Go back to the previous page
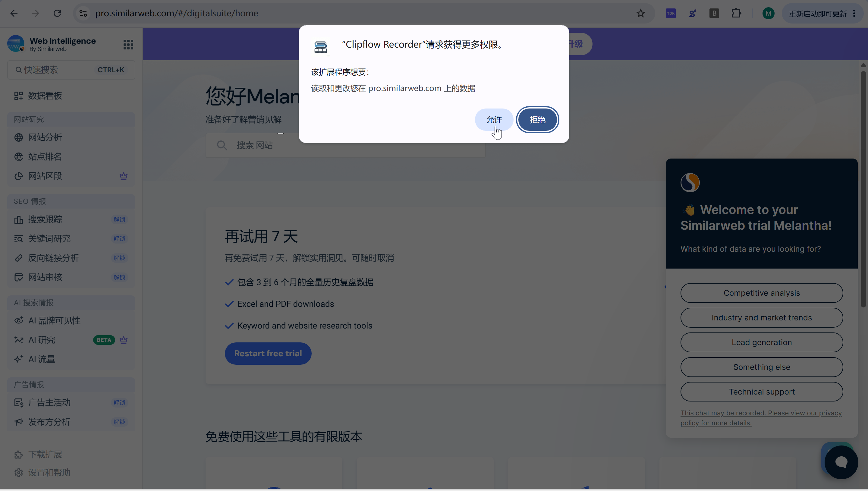This screenshot has height=491, width=868. coord(14,13)
